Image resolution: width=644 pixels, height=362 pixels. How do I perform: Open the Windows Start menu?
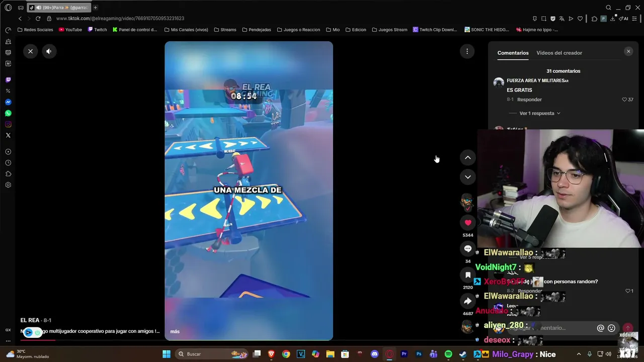(167, 354)
